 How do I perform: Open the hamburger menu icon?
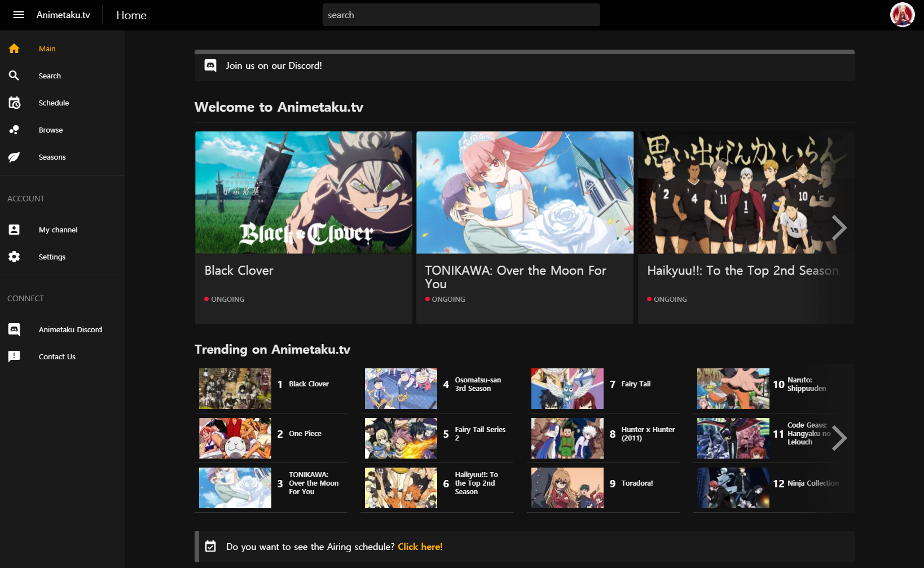pyautogui.click(x=19, y=15)
